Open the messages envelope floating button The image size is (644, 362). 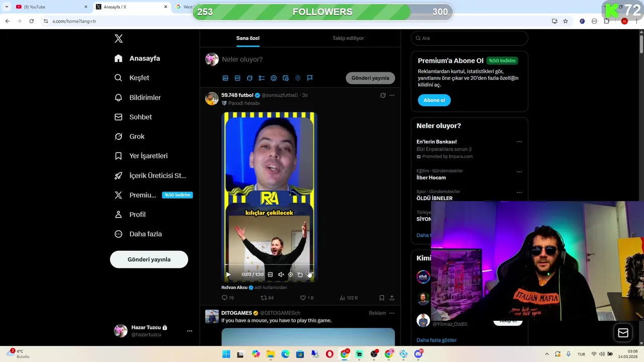(x=623, y=333)
